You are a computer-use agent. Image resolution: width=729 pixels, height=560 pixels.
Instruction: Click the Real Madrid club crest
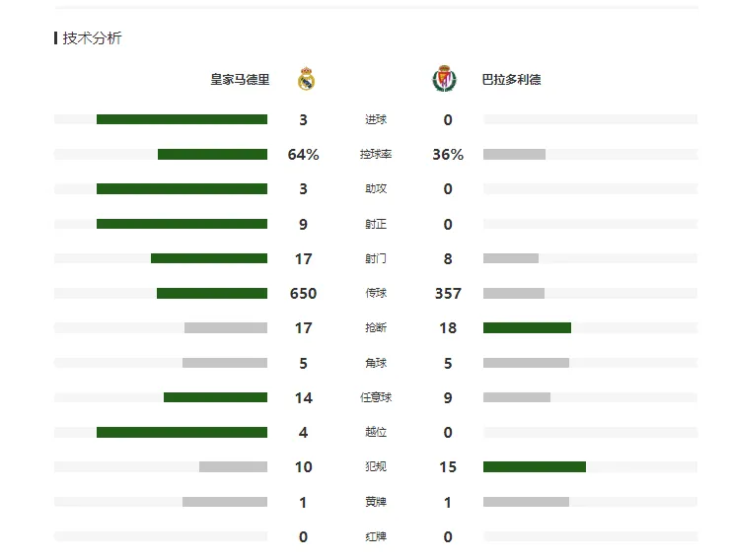306,79
